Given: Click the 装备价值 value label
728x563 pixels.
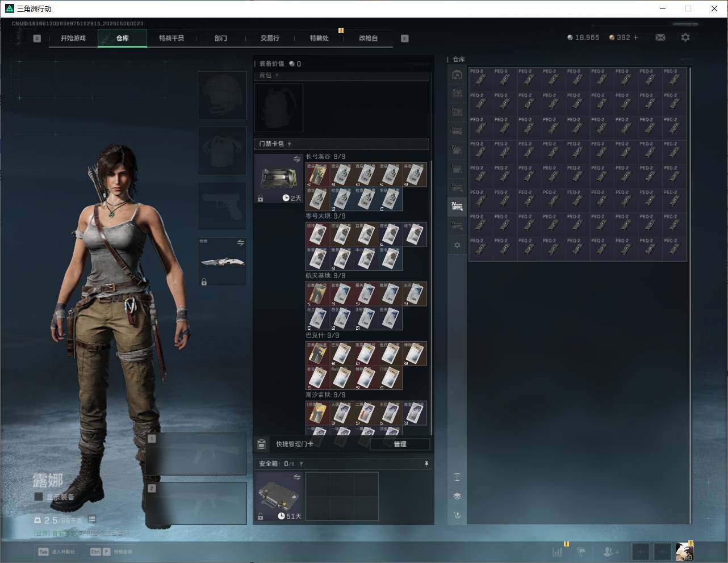Looking at the screenshot, I should (x=280, y=64).
